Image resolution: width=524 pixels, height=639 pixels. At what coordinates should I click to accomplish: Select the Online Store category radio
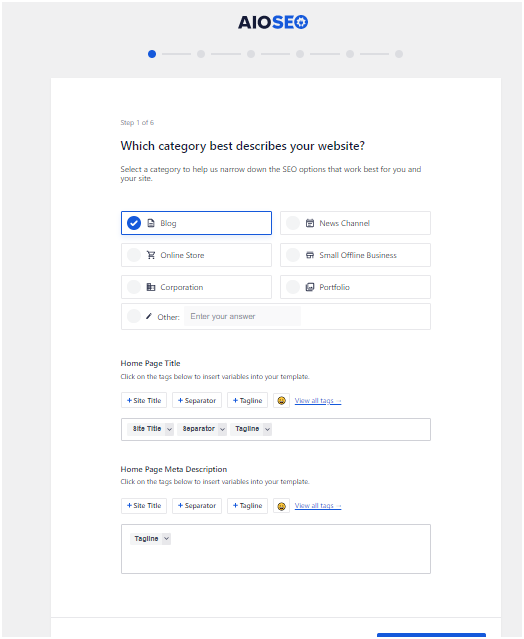pos(134,255)
